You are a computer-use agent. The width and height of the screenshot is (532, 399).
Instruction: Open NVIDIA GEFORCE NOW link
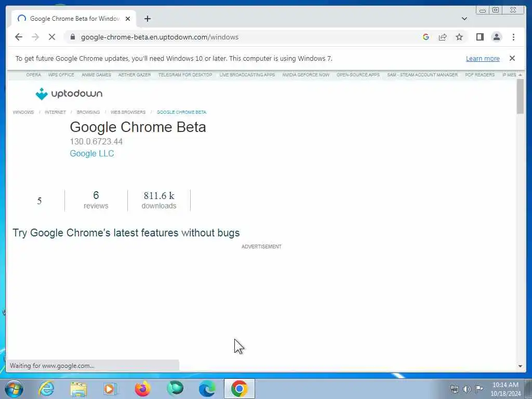pyautogui.click(x=305, y=75)
